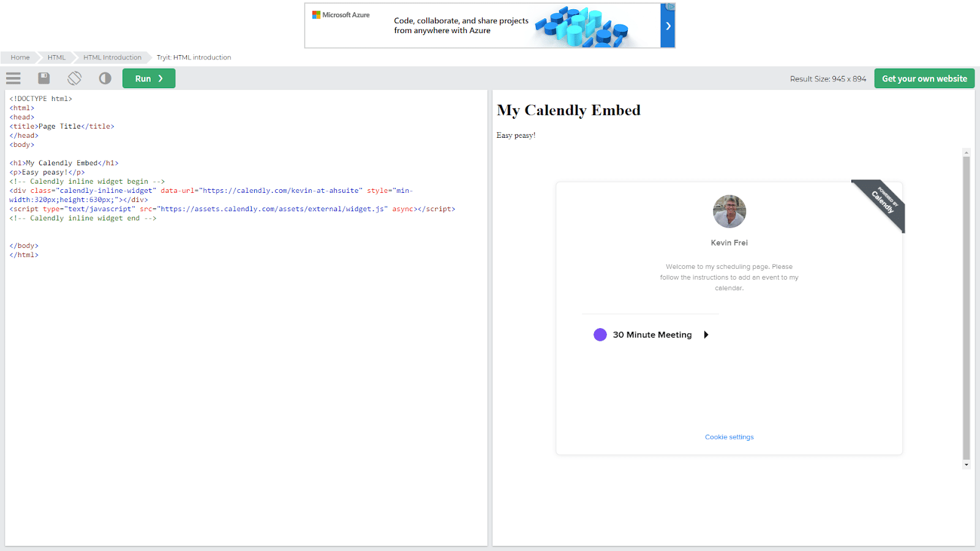980x551 pixels.
Task: Open the HTML breadcrumb link
Action: click(x=56, y=58)
